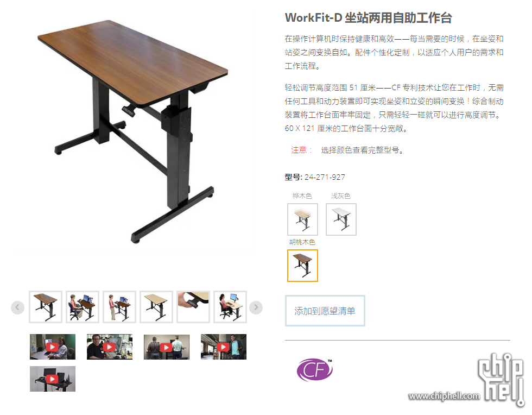This screenshot has height=415, width=532.
Task: Open the purple CF technology logo
Action: click(314, 370)
